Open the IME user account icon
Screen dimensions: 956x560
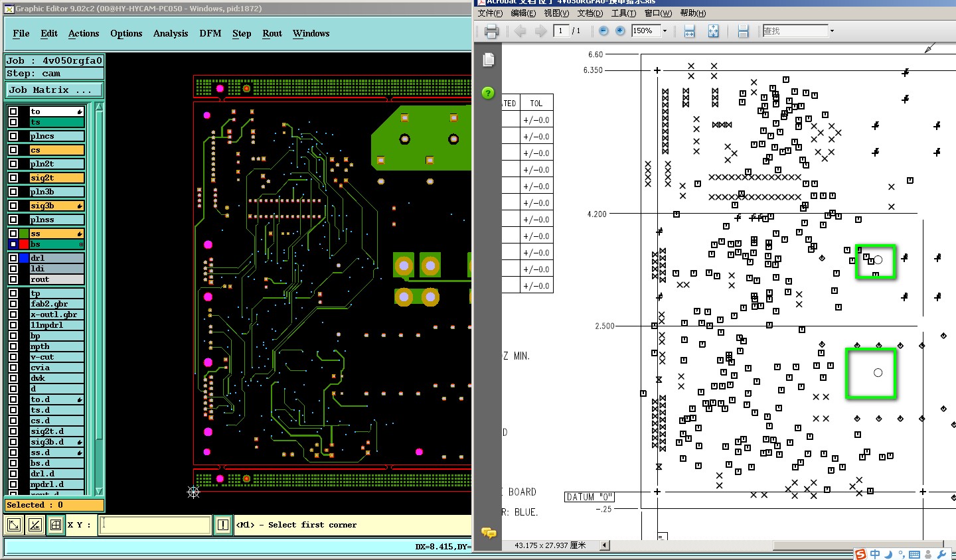coord(929,554)
